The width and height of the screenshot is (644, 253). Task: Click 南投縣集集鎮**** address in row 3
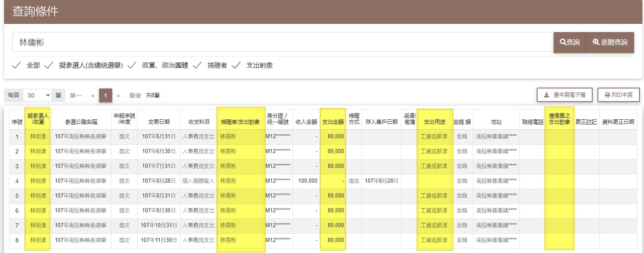496,166
